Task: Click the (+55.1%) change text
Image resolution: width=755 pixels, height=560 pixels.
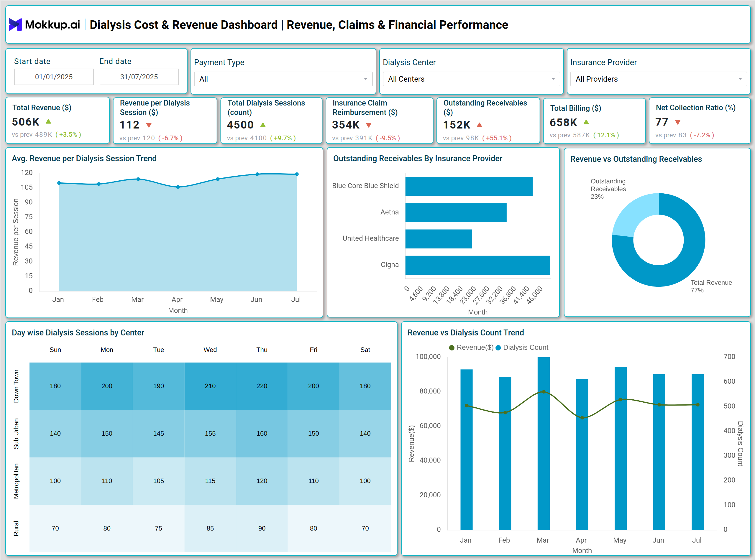Action: [497, 138]
